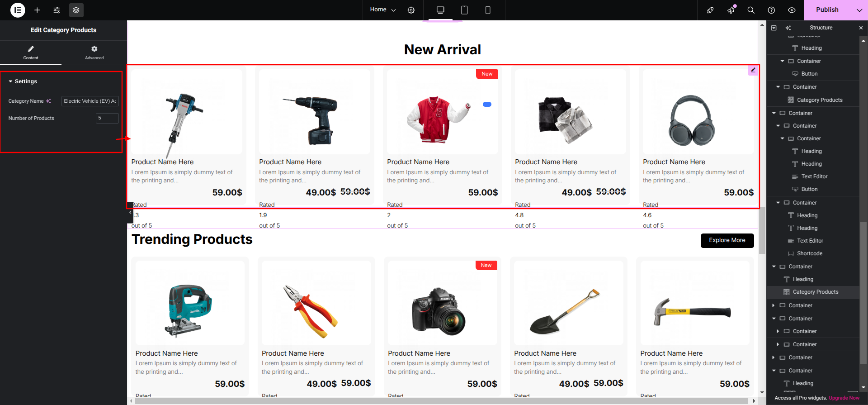868x405 pixels.
Task: Switch to the Content tab
Action: click(31, 52)
